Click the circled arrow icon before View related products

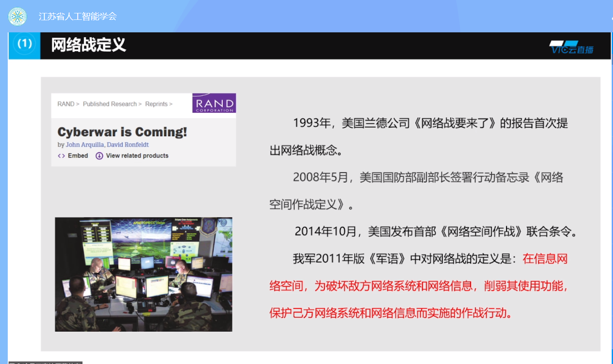click(x=99, y=156)
